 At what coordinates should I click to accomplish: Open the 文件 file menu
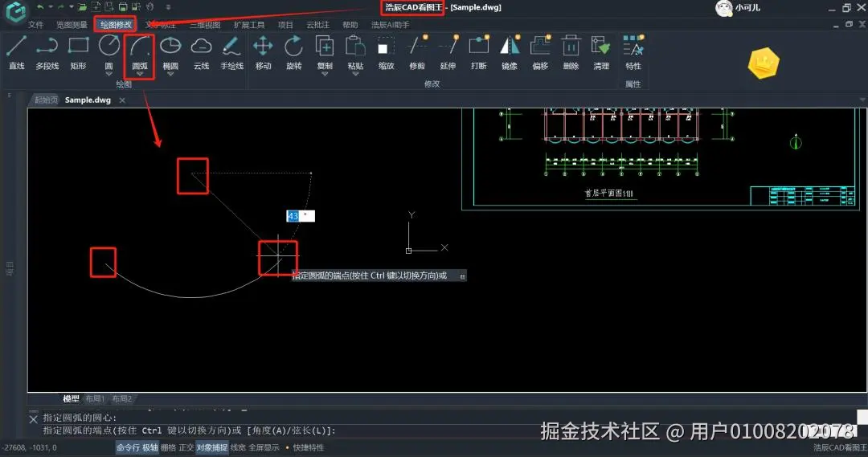click(35, 25)
